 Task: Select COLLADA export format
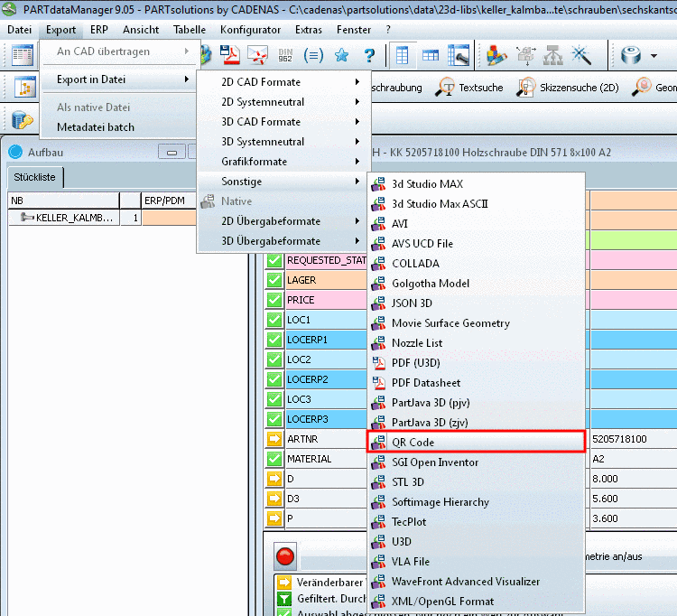(x=476, y=264)
